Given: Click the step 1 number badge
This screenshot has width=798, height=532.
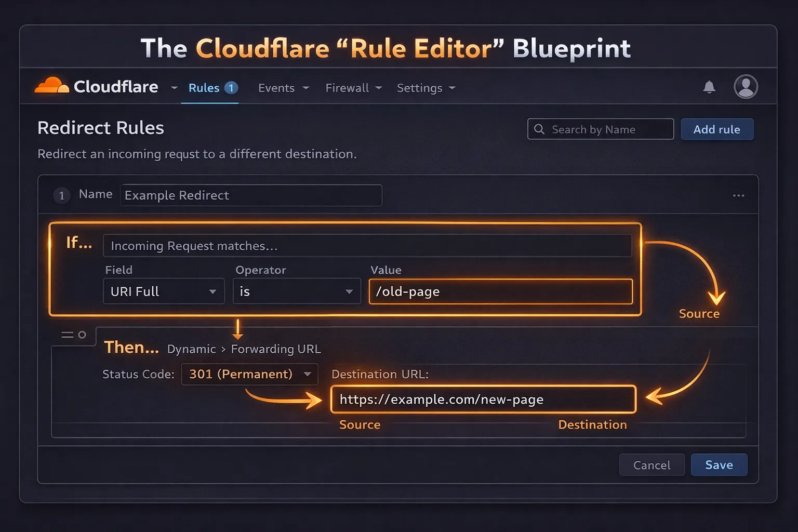Looking at the screenshot, I should (x=61, y=195).
